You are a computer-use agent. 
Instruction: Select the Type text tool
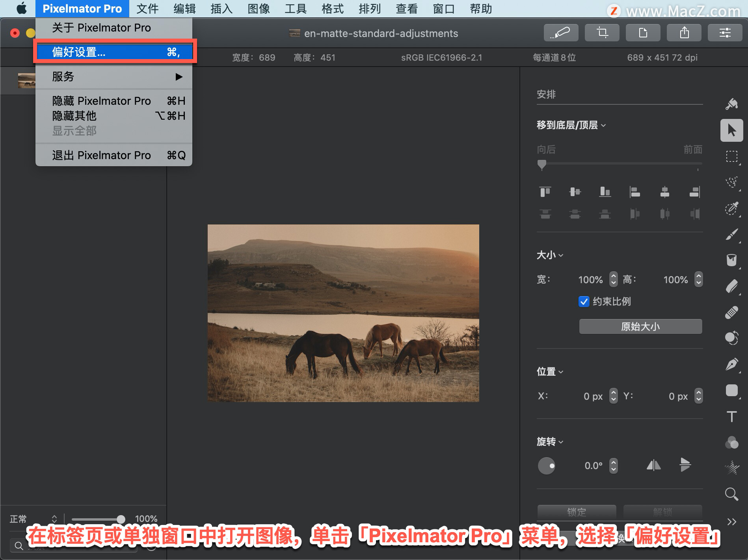[731, 416]
